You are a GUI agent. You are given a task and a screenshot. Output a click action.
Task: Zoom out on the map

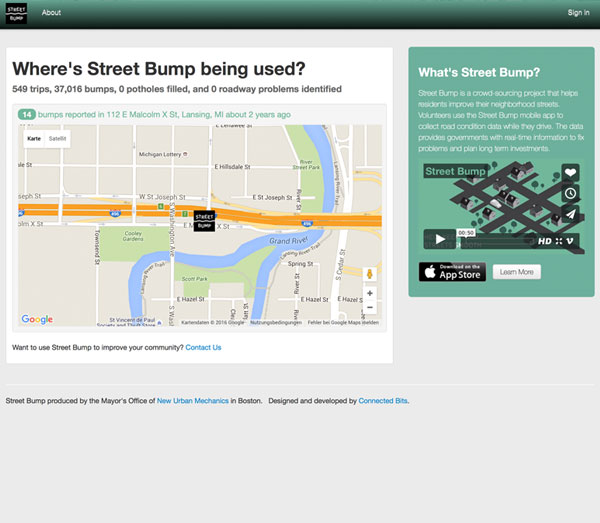point(370,307)
